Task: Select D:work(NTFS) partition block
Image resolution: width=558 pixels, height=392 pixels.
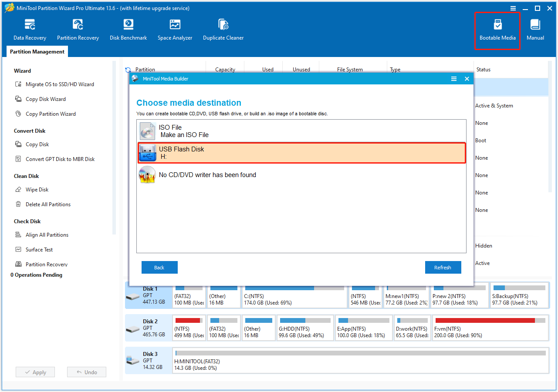Action: [412, 328]
